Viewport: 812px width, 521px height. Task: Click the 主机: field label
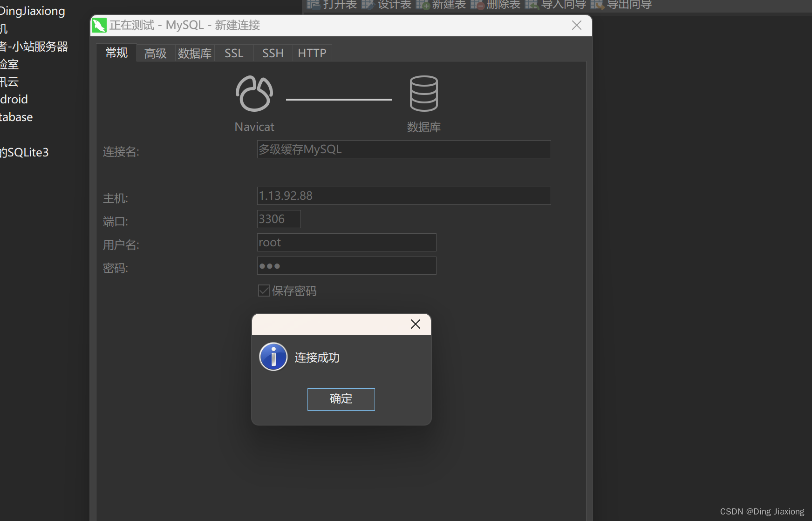[x=116, y=198]
